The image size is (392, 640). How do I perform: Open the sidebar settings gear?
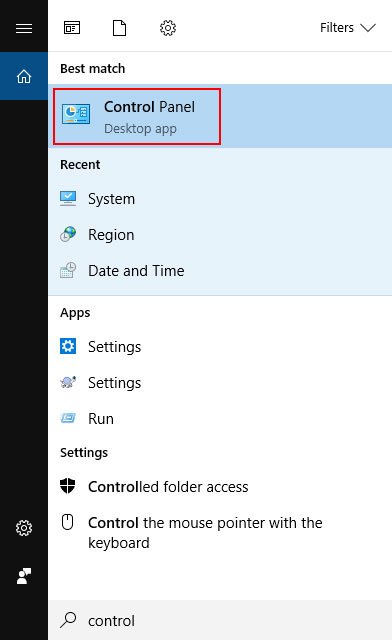point(24,528)
